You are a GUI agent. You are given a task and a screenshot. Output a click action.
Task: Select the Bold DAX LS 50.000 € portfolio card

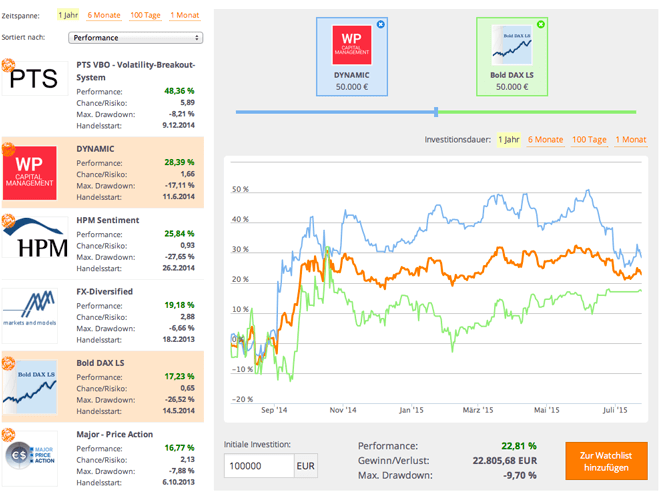click(512, 56)
